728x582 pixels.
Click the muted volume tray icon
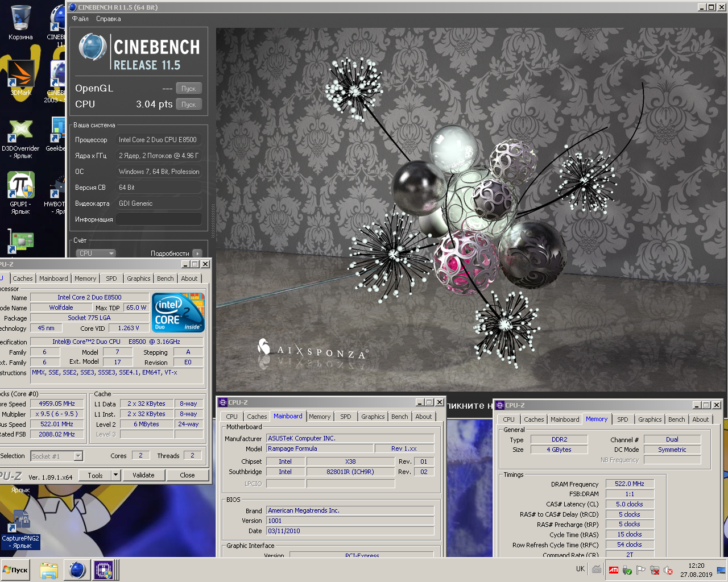point(668,570)
